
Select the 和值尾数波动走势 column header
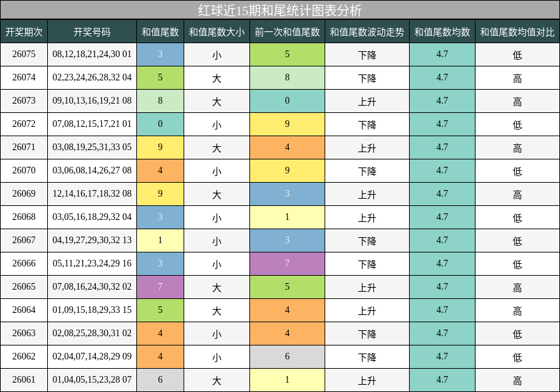tap(367, 32)
